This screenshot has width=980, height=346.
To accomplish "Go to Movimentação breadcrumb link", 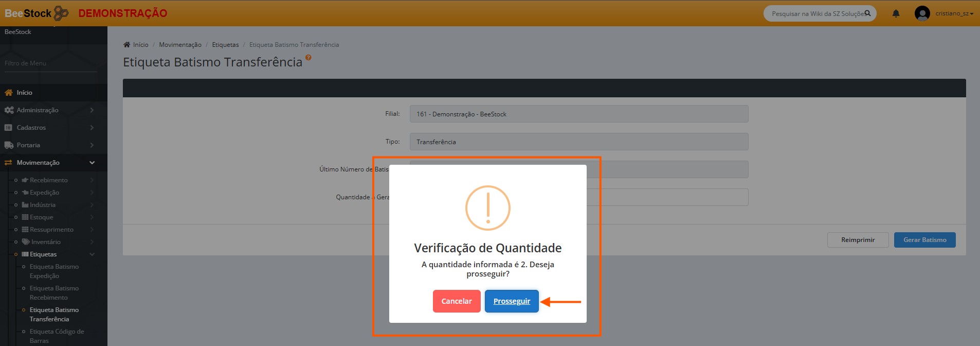I will [x=180, y=45].
